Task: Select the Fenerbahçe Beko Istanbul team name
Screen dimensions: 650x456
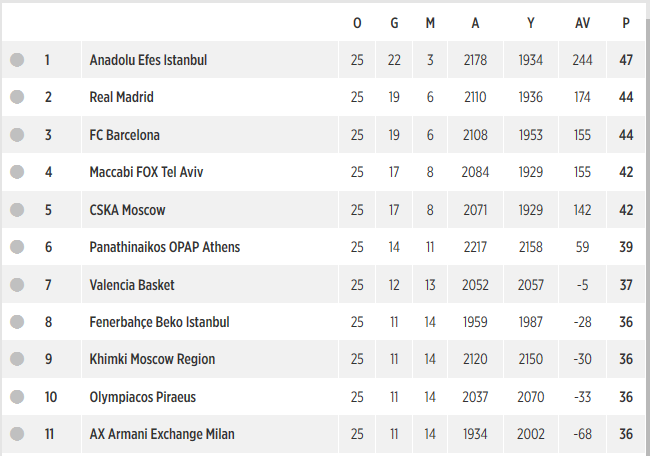Action: pyautogui.click(x=159, y=322)
